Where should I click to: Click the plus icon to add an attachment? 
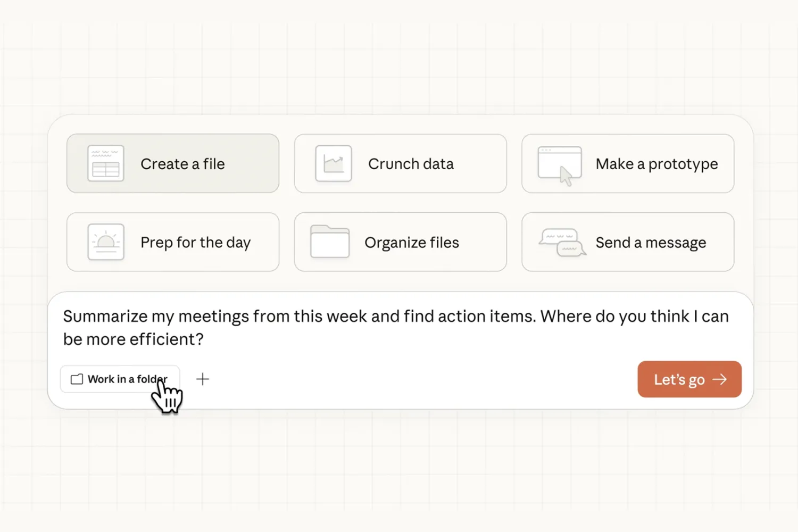[203, 379]
